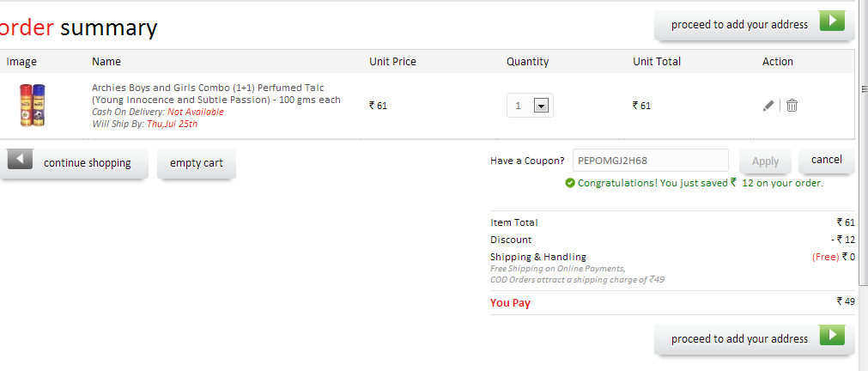Click the Unit Price column header
The height and width of the screenshot is (371, 868).
coord(392,62)
